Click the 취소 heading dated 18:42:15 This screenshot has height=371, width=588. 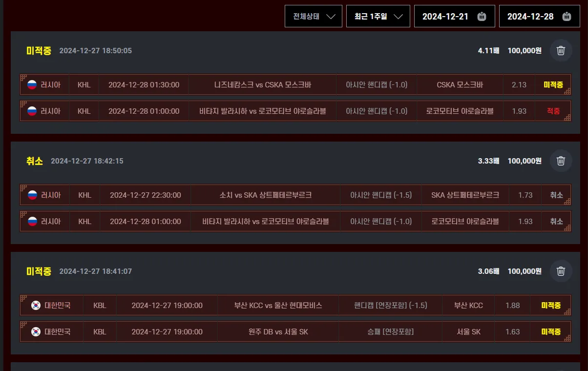pos(35,161)
